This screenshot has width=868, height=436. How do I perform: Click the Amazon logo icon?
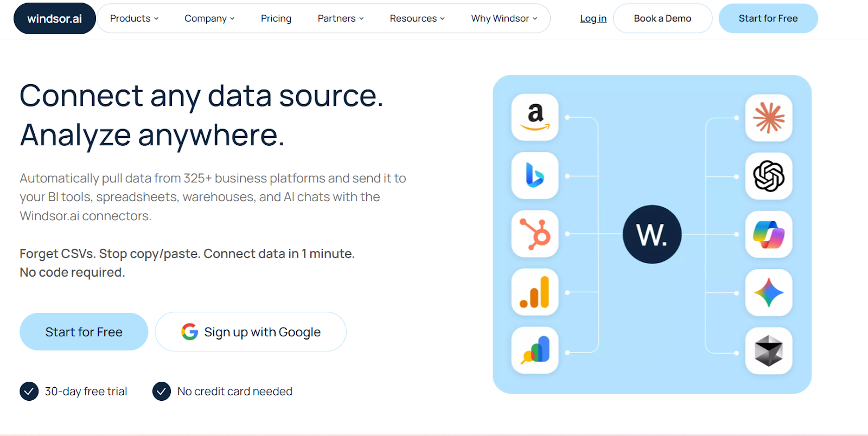click(x=535, y=117)
